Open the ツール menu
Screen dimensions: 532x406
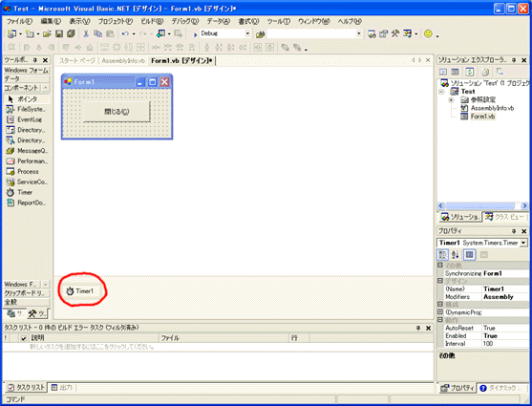[278, 21]
